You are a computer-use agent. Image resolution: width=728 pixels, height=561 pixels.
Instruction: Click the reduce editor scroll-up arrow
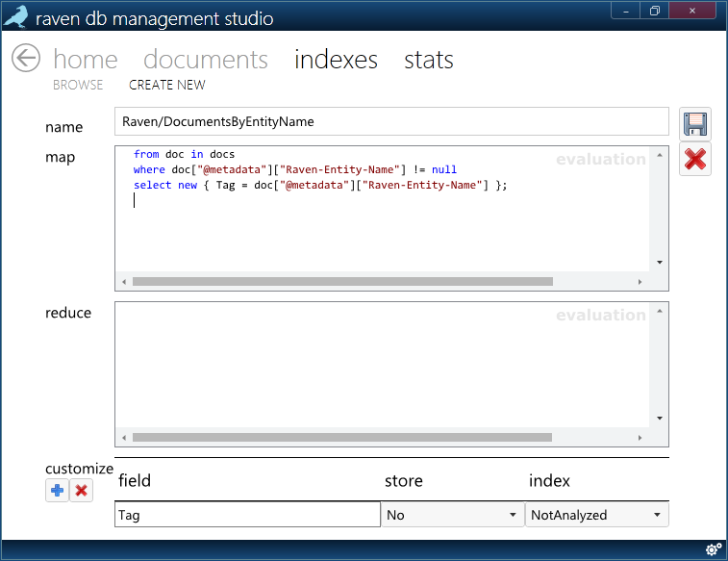pyautogui.click(x=660, y=311)
